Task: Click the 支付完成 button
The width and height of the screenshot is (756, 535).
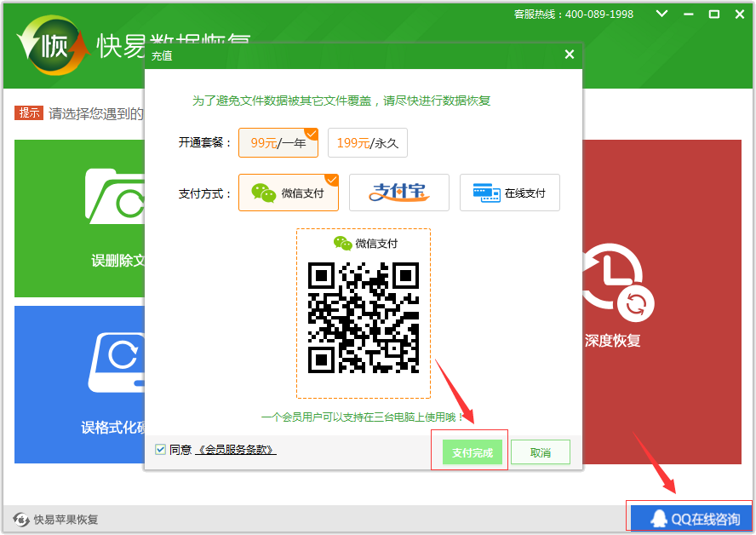Action: [x=472, y=452]
